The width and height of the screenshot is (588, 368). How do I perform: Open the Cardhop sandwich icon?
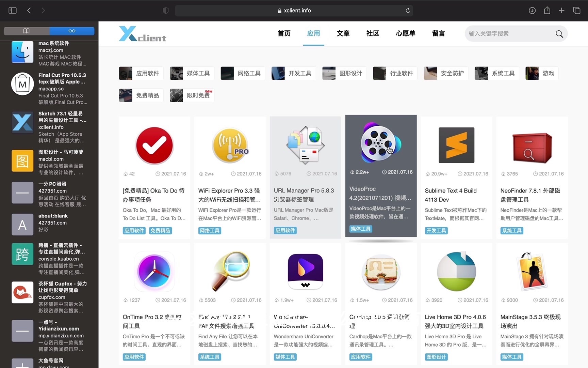[x=381, y=272]
